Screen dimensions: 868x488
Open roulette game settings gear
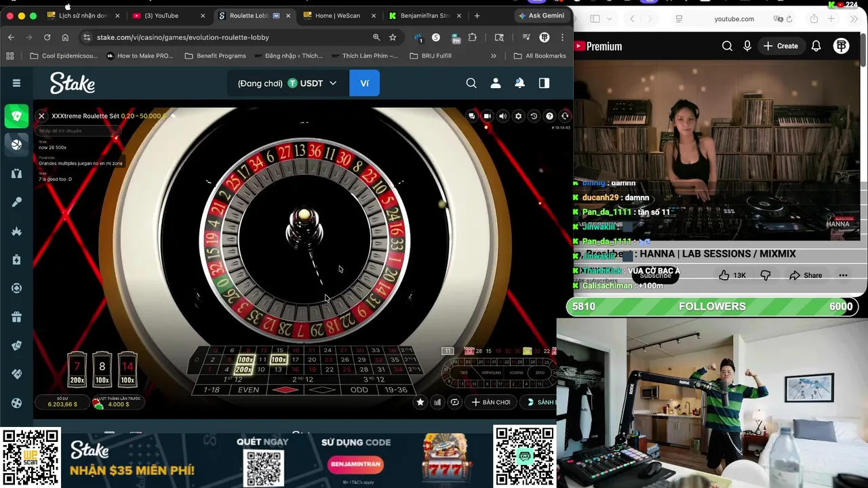(518, 116)
